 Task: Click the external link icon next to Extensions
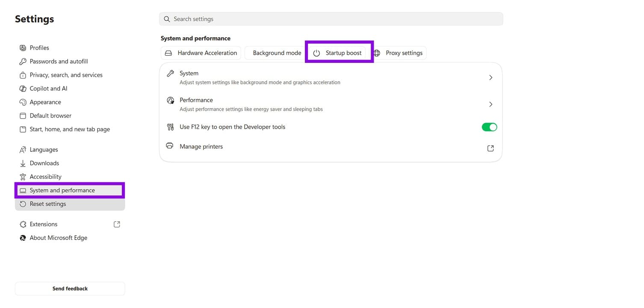[x=117, y=224]
